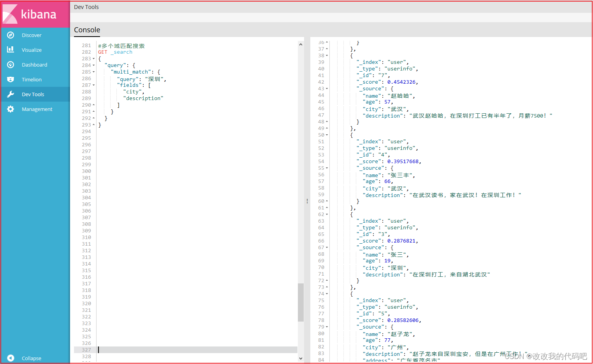The height and width of the screenshot is (364, 593).
Task: Click score value 0.2876821
Action: (x=401, y=241)
